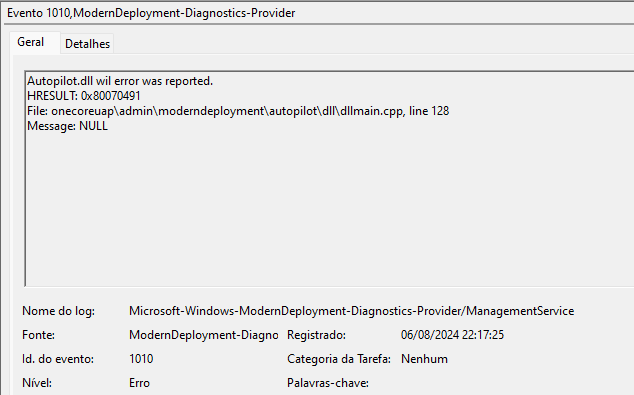The image size is (634, 395).
Task: Select the Nome do log value field
Action: coord(351,311)
